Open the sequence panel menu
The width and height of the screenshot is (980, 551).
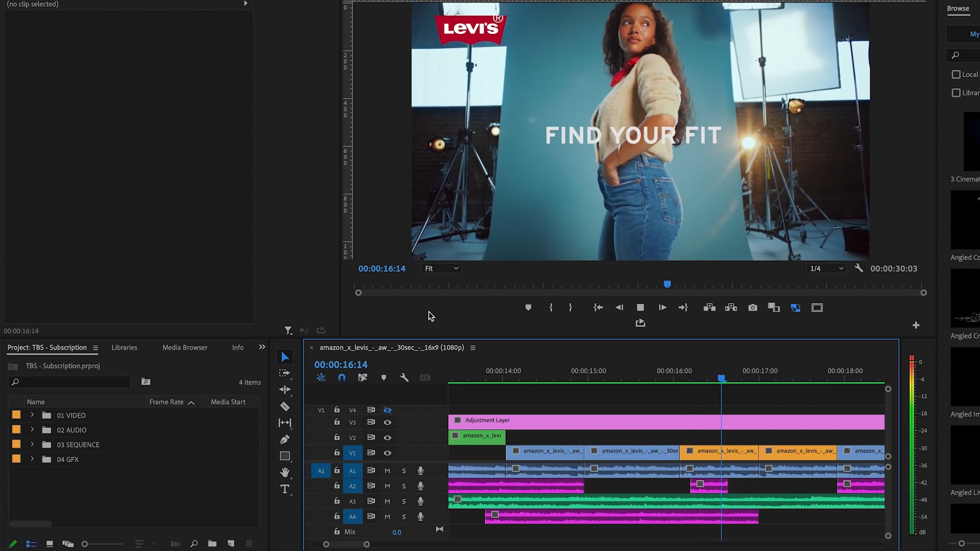[x=473, y=348]
